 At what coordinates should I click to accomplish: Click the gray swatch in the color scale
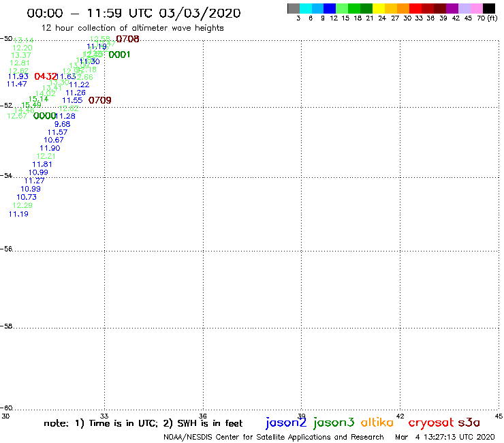[294, 8]
